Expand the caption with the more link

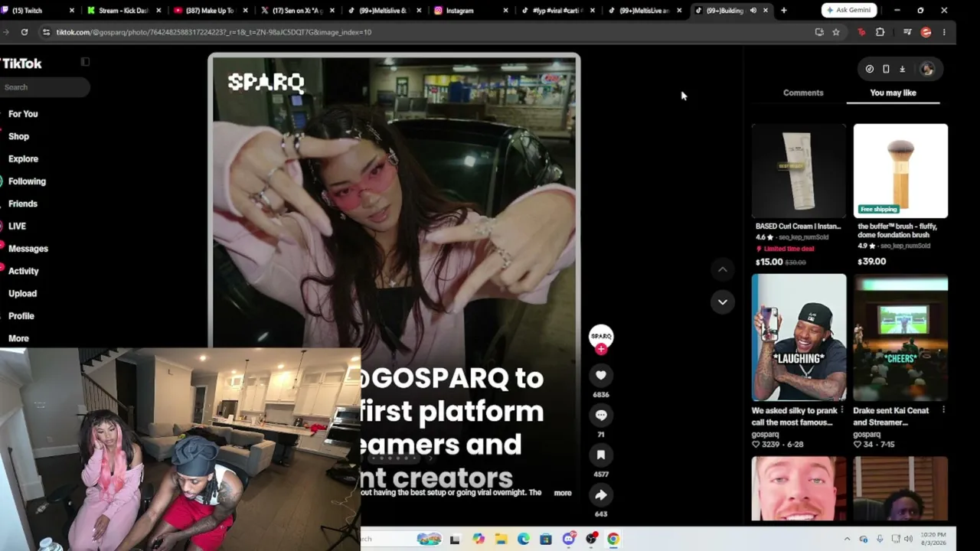tap(563, 493)
